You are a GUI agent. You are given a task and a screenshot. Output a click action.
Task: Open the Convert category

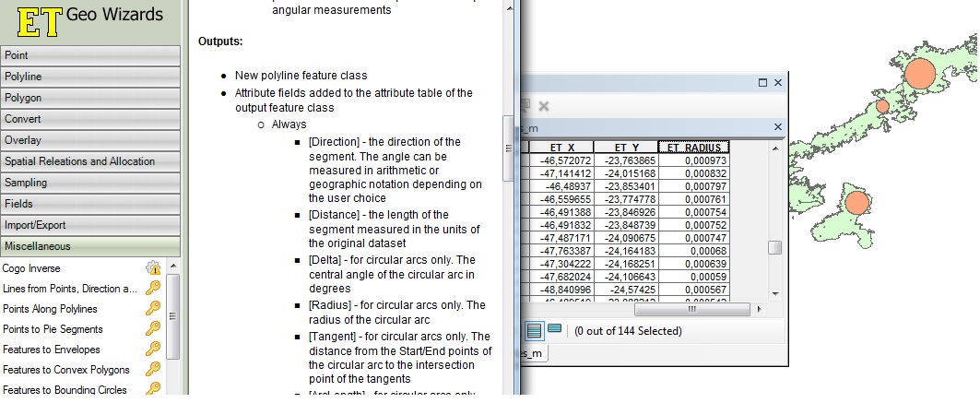pyautogui.click(x=90, y=119)
